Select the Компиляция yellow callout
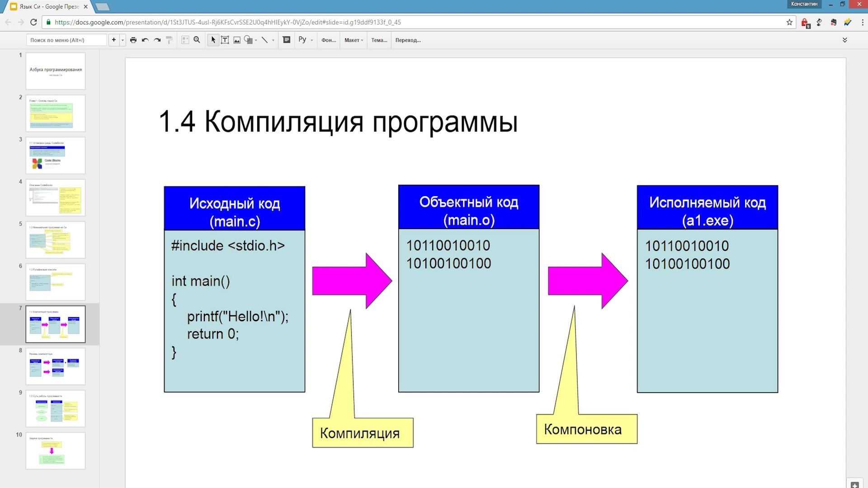The image size is (868, 488). click(x=363, y=433)
